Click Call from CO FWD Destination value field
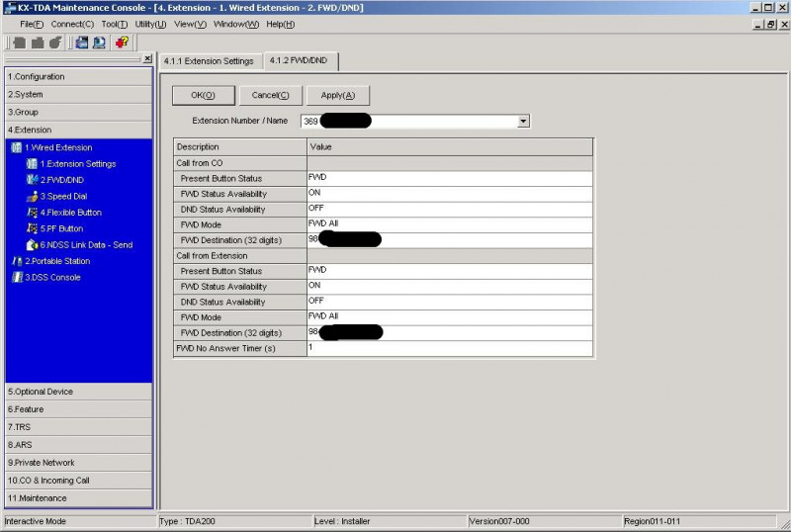The image size is (791, 532). click(x=450, y=239)
